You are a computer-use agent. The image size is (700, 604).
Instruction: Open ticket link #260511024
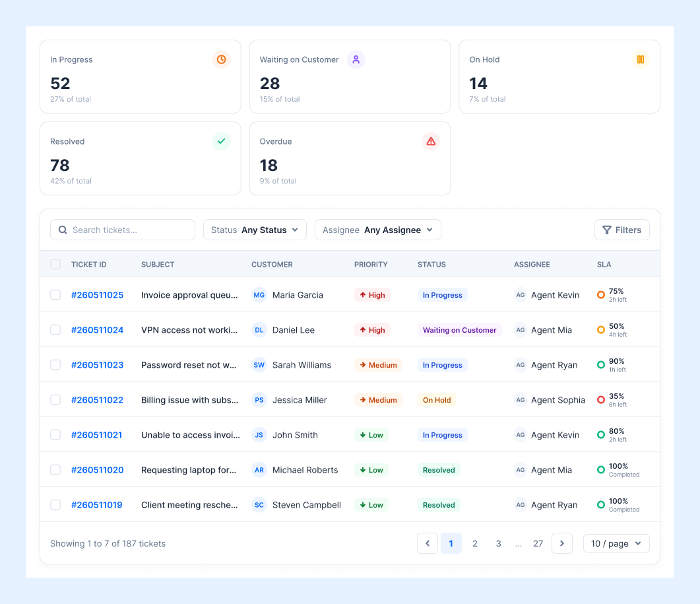(x=98, y=329)
